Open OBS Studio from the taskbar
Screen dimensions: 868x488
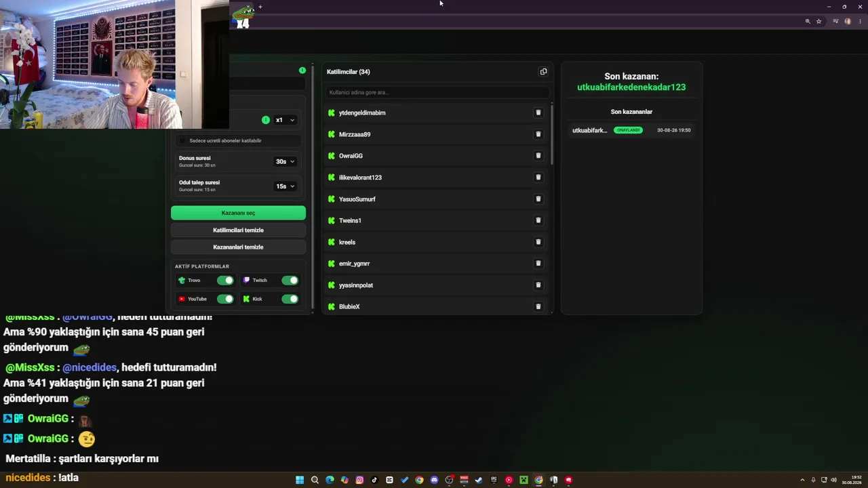(x=449, y=480)
